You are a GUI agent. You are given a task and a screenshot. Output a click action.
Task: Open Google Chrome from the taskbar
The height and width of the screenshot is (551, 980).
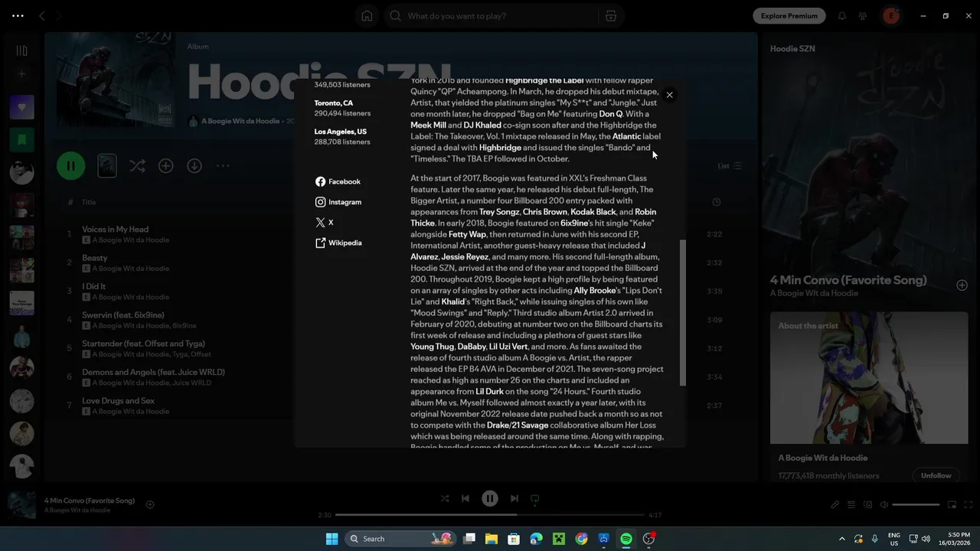[582, 539]
